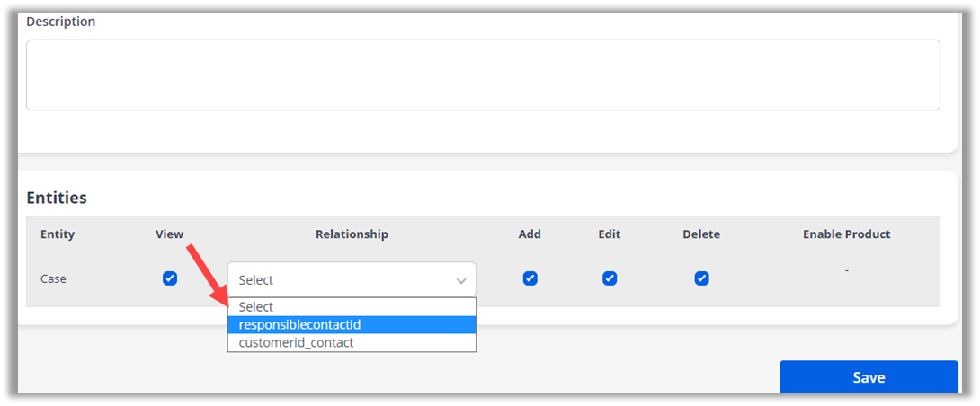The height and width of the screenshot is (406, 980).
Task: Click the Entities section heading
Action: coord(57,198)
